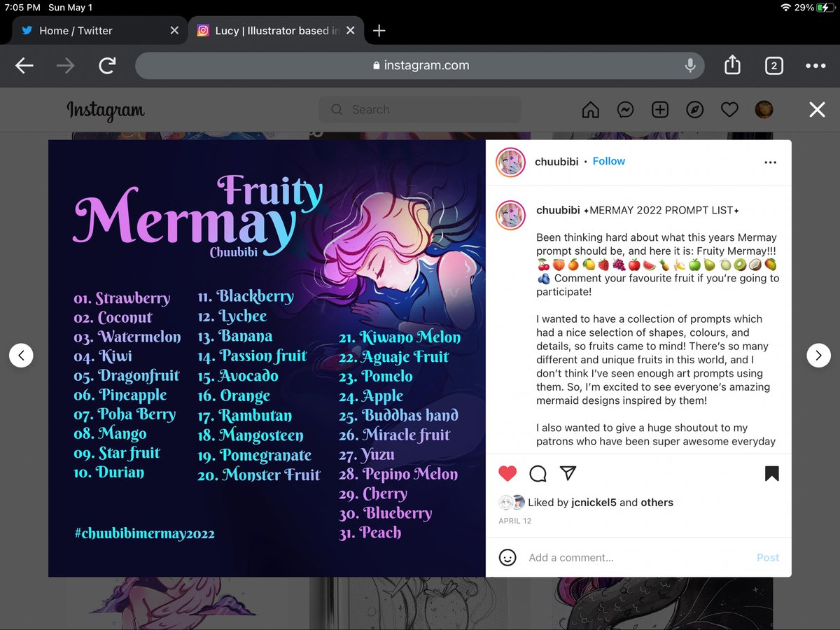The width and height of the screenshot is (840, 630).
Task: Switch to the Home / Twitter tab
Action: [99, 31]
